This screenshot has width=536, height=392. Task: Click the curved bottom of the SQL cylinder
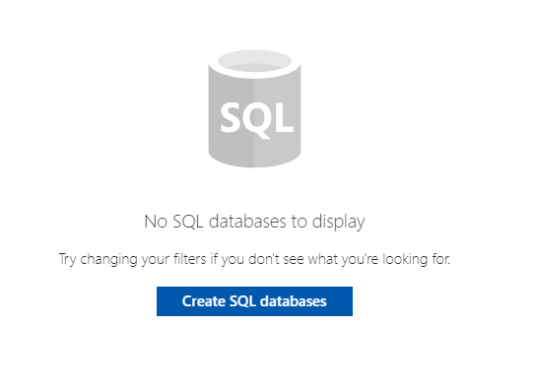tap(254, 159)
